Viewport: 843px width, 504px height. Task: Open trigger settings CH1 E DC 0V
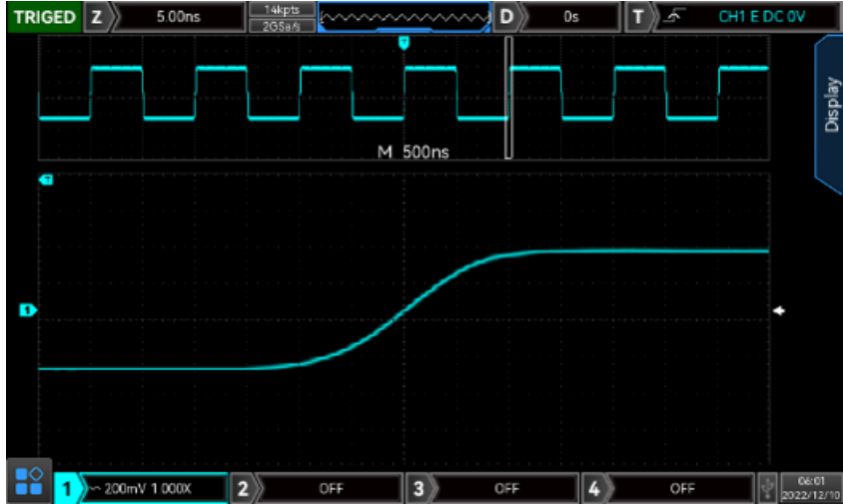click(761, 17)
